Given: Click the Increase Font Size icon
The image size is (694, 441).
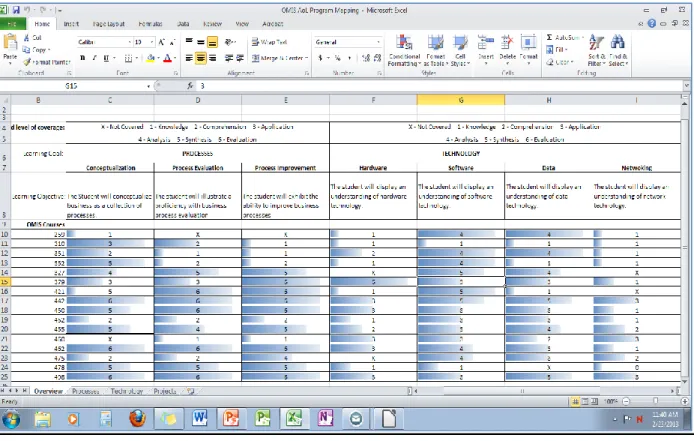Looking at the screenshot, I should (x=162, y=42).
